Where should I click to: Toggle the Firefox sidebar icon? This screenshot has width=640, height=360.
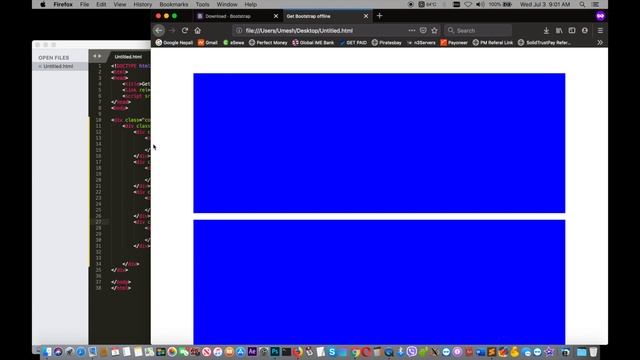coord(572,31)
